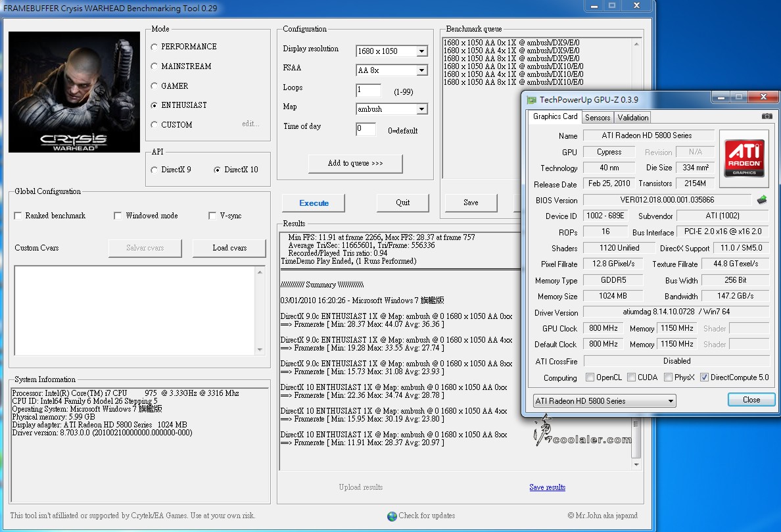Image resolution: width=781 pixels, height=532 pixels.
Task: Check the OpenCL box in GPU-Z
Action: [590, 377]
